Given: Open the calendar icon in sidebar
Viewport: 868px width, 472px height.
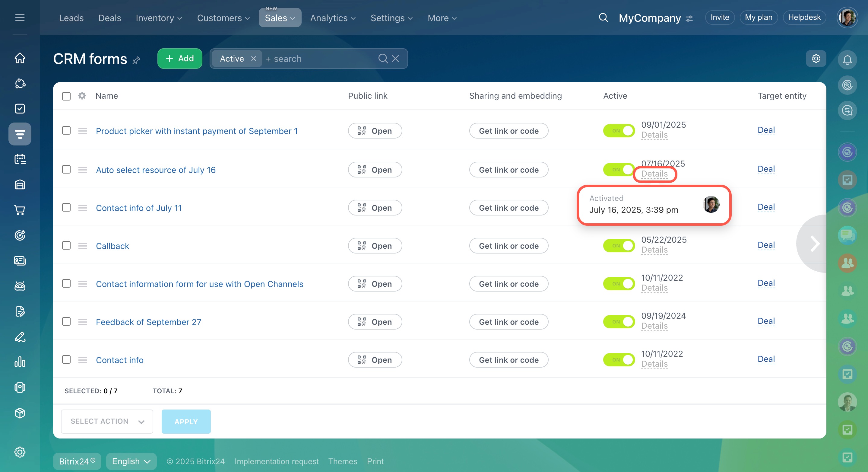Looking at the screenshot, I should point(20,159).
